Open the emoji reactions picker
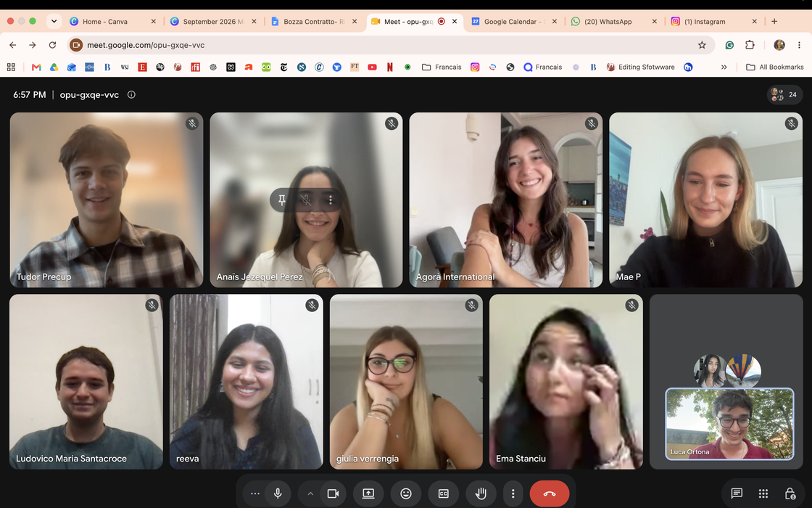 [x=406, y=493]
